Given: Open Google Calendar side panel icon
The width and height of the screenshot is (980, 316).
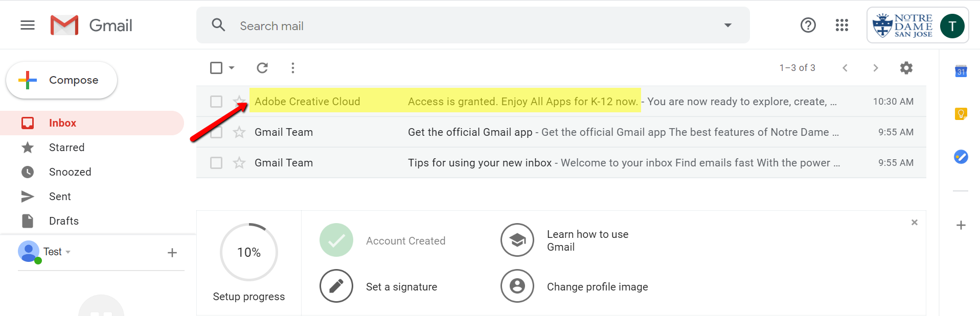Looking at the screenshot, I should pyautogui.click(x=961, y=71).
